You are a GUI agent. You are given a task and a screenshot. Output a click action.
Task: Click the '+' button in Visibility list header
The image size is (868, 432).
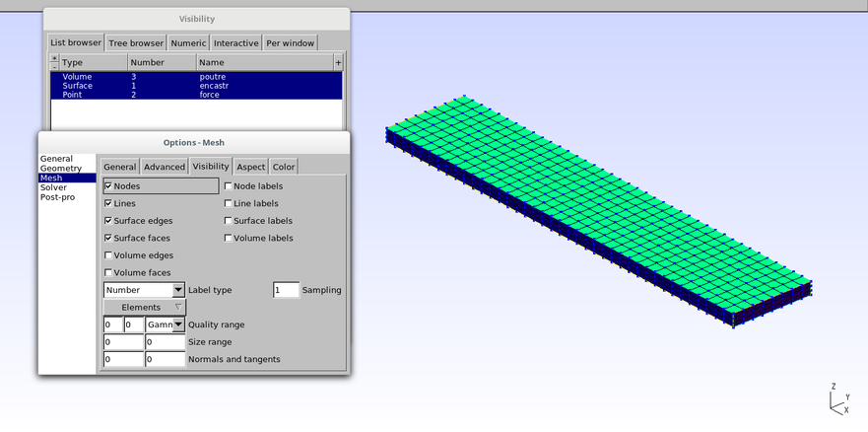click(338, 62)
